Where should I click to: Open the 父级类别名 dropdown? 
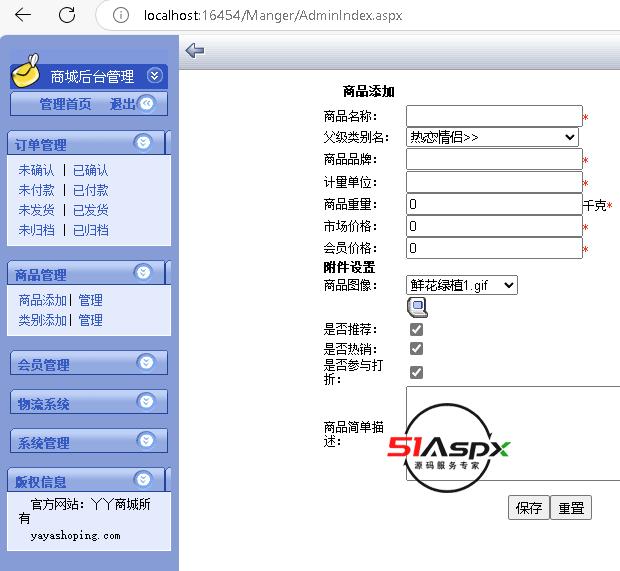click(x=492, y=137)
